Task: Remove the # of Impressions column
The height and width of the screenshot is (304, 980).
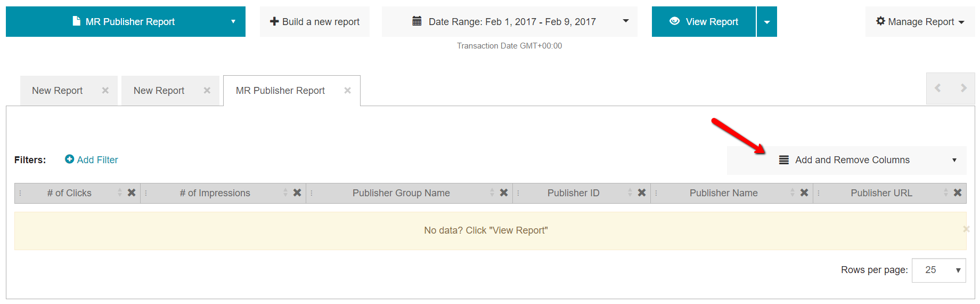Action: (x=297, y=193)
